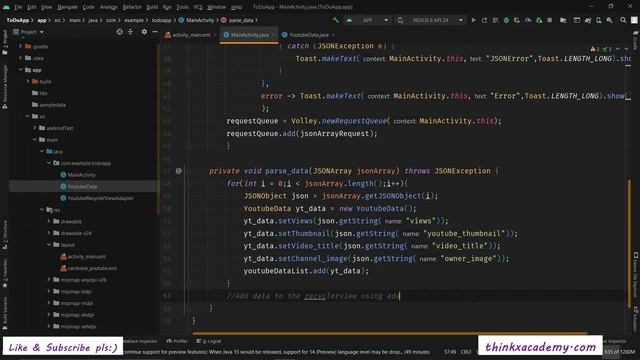
Task: Switch to YoutubeData.java editor tab
Action: (309, 35)
